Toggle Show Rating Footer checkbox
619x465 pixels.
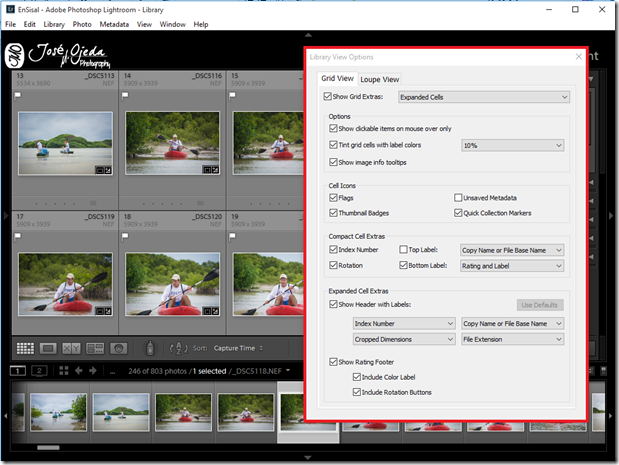tap(333, 362)
